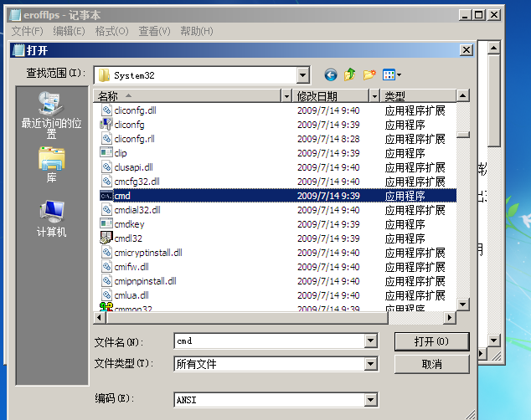Open the view menu icon
This screenshot has width=531, height=420.
(391, 74)
